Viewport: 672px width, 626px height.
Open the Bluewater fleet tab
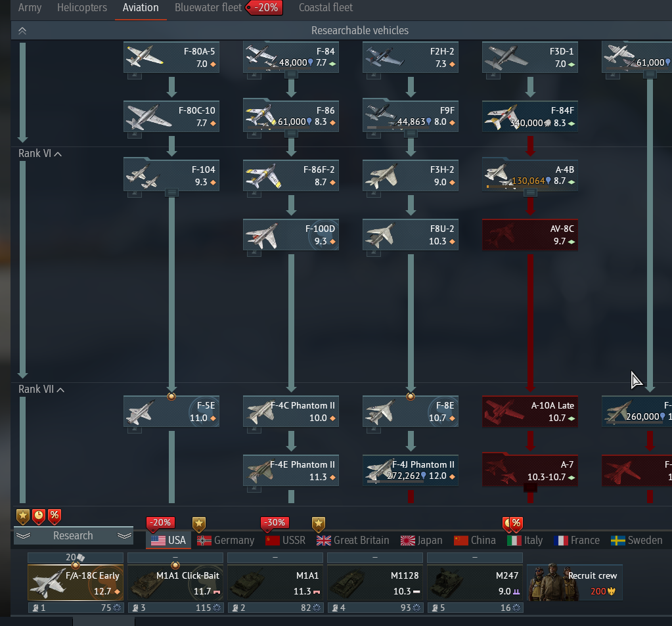pos(208,8)
